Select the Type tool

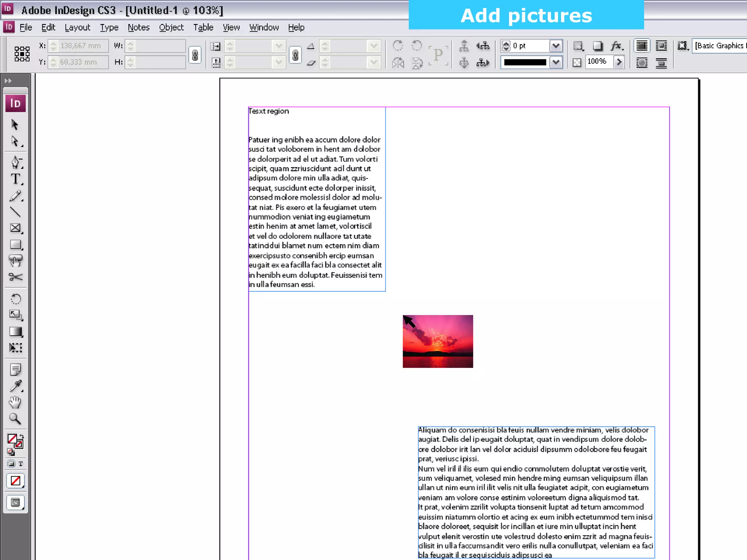click(15, 179)
